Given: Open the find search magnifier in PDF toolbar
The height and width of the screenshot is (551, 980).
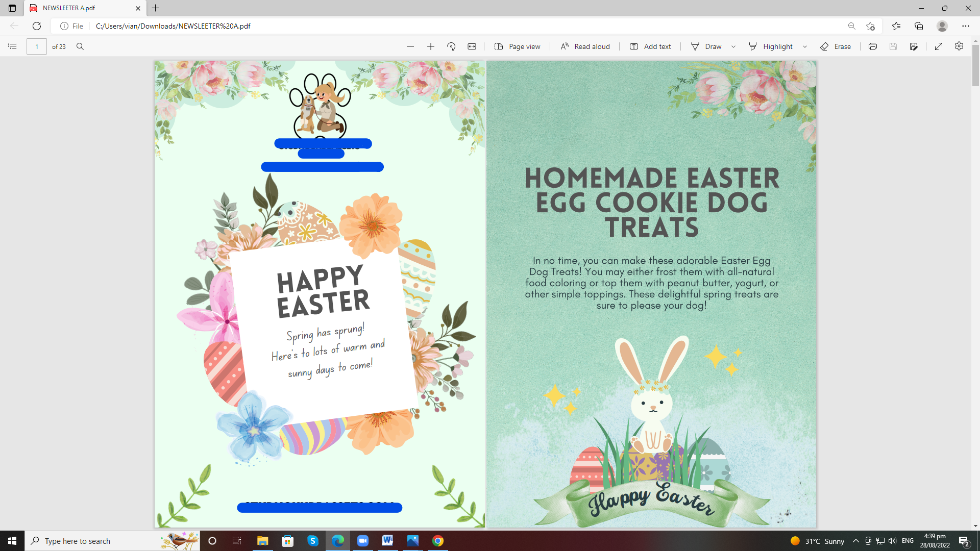Looking at the screenshot, I should [80, 46].
